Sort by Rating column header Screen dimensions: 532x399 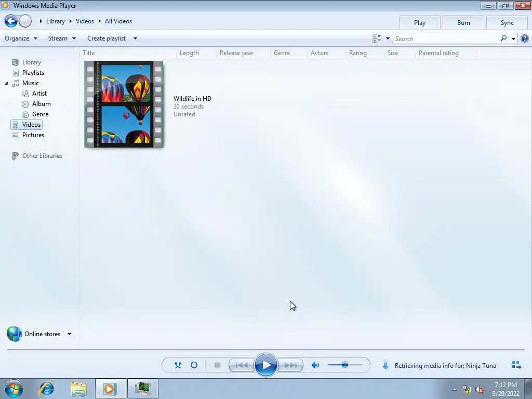tap(365, 53)
